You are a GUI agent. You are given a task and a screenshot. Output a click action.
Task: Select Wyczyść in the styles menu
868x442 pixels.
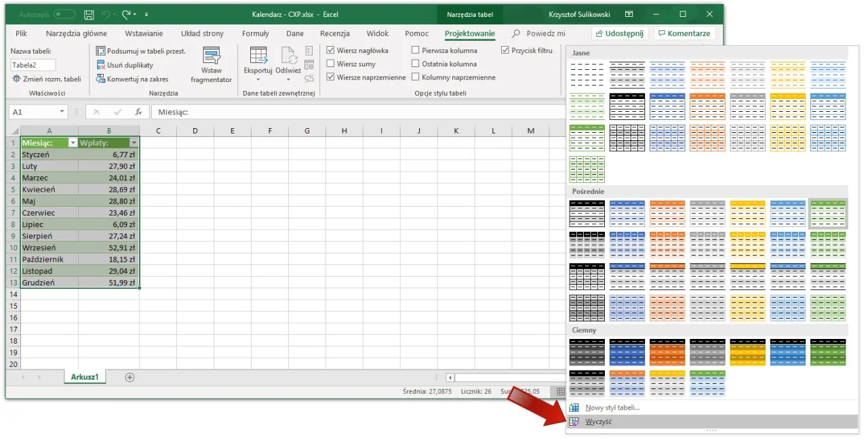[x=598, y=422]
